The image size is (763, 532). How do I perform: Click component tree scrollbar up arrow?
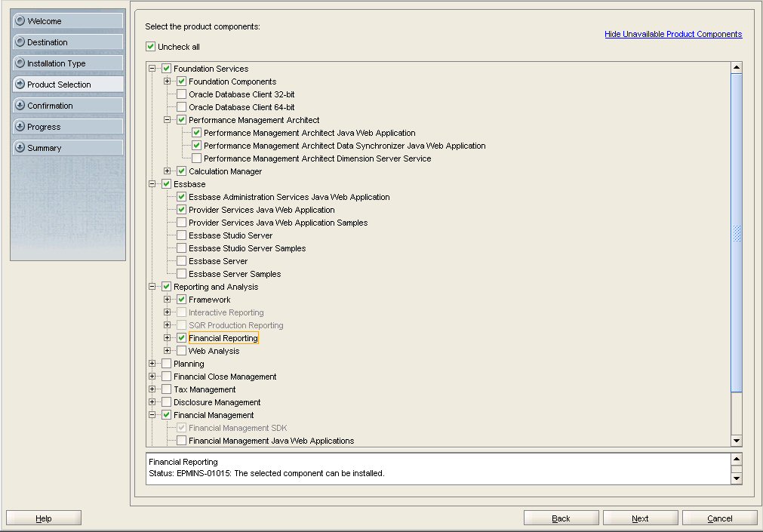(737, 68)
